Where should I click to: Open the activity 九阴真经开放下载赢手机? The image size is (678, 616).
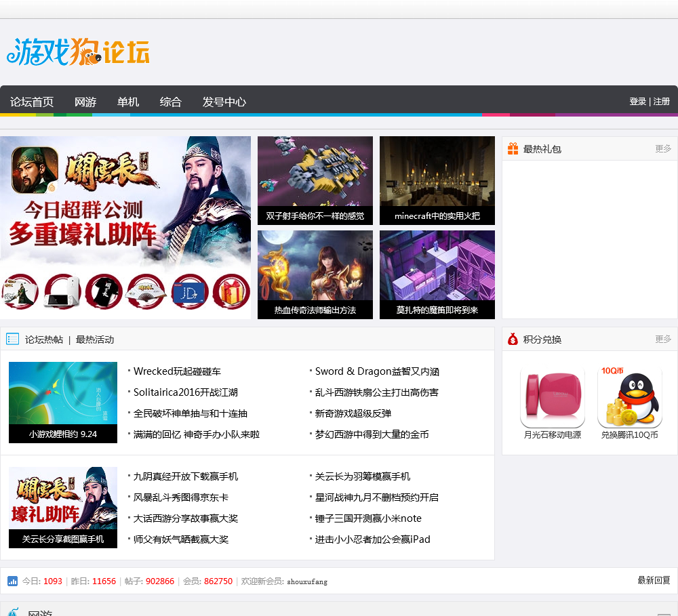coord(186,476)
